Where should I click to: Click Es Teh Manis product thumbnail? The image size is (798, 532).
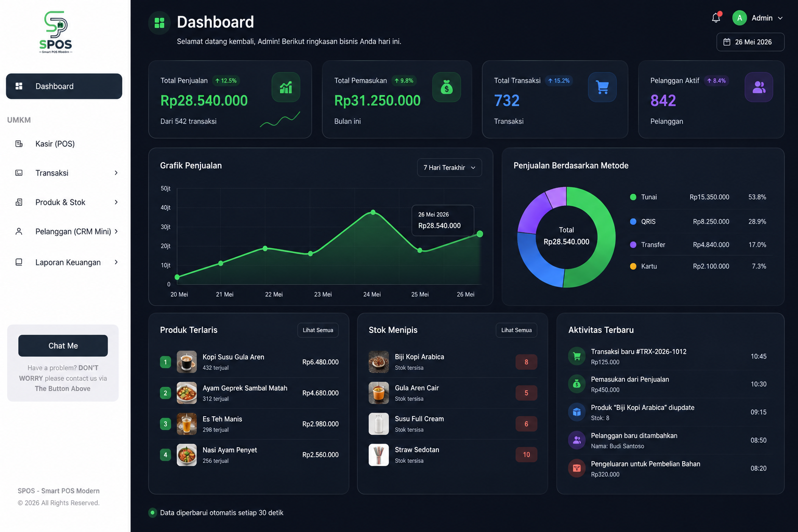click(187, 424)
